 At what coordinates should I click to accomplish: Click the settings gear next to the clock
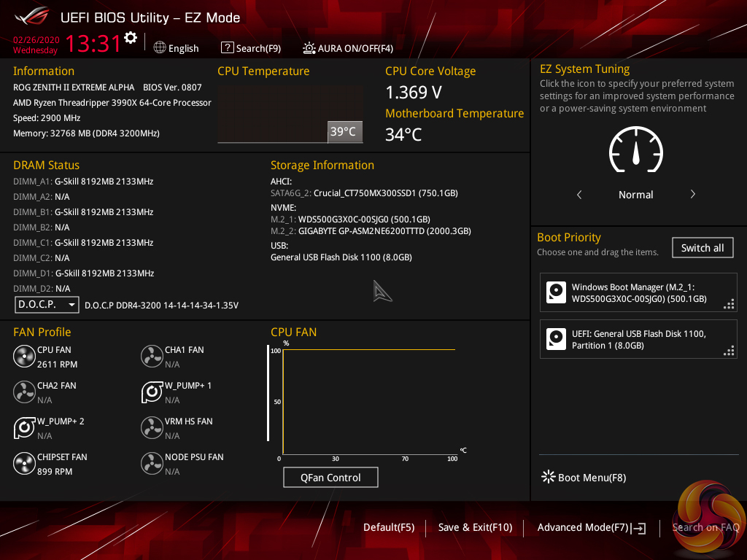pos(131,38)
